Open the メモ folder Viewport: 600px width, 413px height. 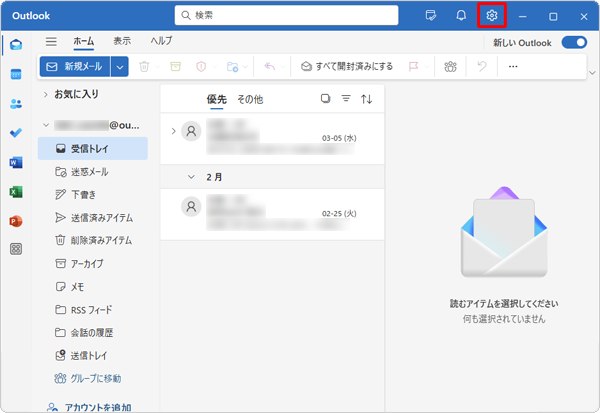[93, 287]
